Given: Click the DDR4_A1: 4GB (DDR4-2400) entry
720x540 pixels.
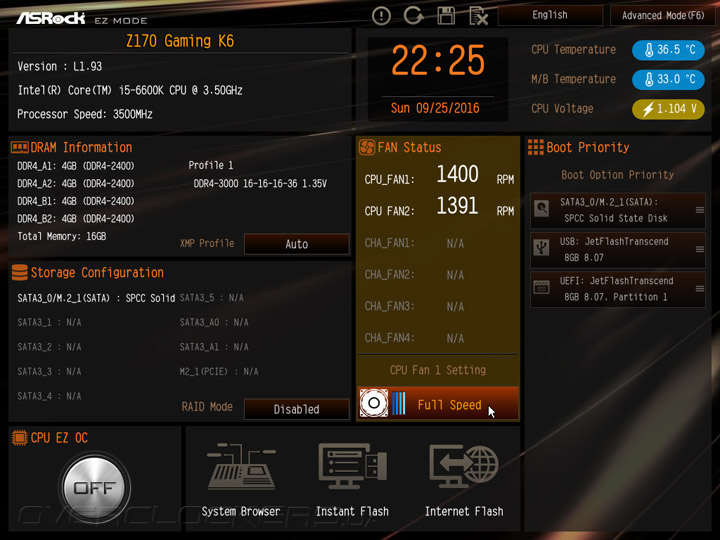Looking at the screenshot, I should 76,166.
